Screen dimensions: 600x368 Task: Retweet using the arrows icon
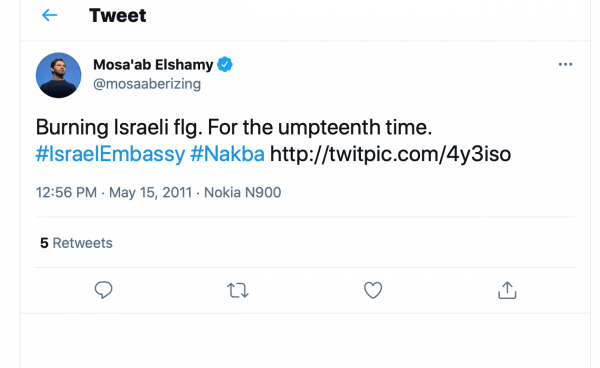pos(238,290)
